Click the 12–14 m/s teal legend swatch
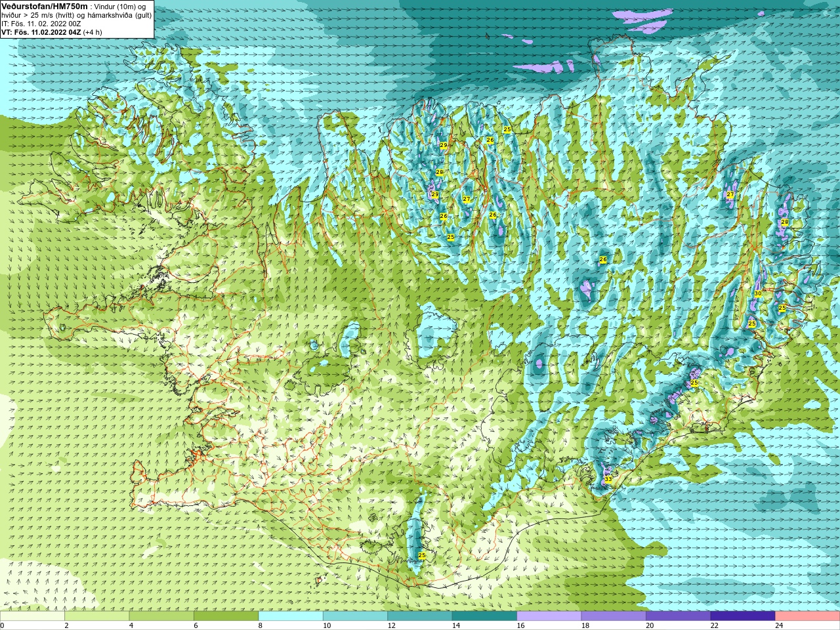The width and height of the screenshot is (840, 630). pyautogui.click(x=420, y=616)
